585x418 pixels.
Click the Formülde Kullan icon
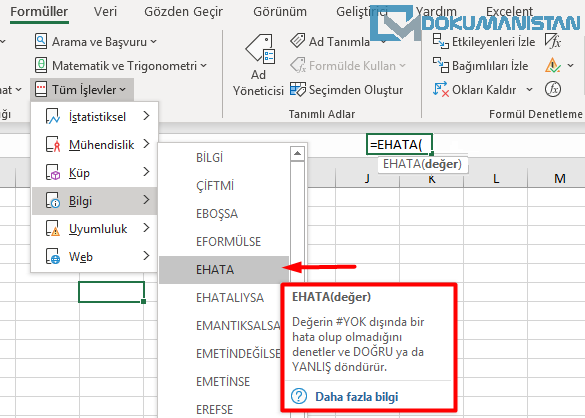pyautogui.click(x=298, y=65)
